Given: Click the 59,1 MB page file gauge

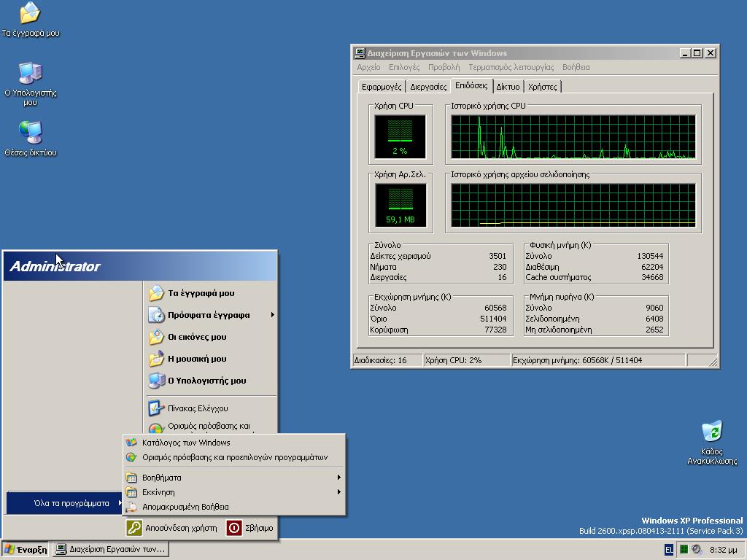Looking at the screenshot, I should 400,205.
